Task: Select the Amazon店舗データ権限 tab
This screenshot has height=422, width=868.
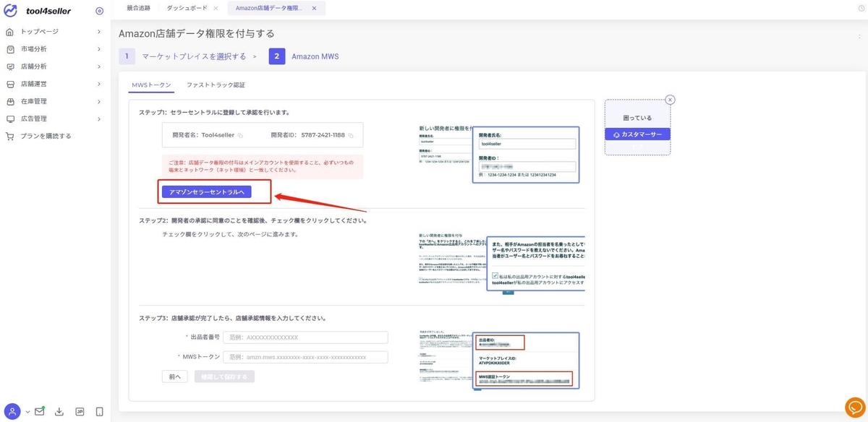Action: 276,8
